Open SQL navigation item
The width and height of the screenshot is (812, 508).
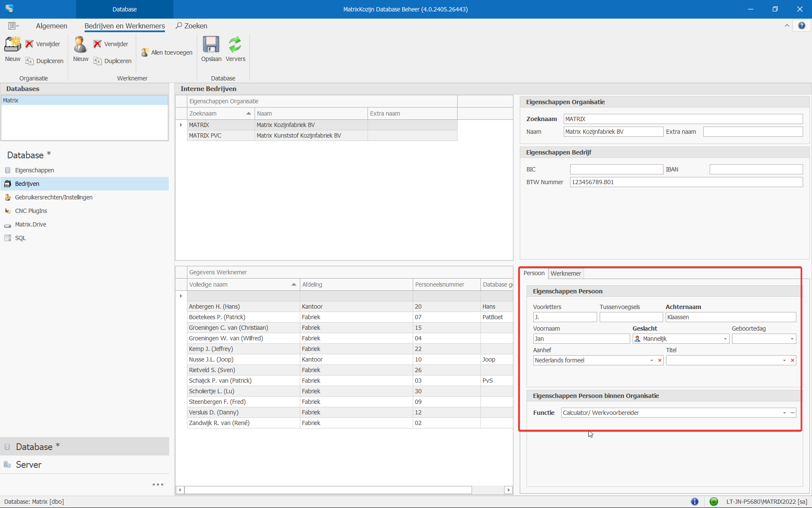(20, 238)
